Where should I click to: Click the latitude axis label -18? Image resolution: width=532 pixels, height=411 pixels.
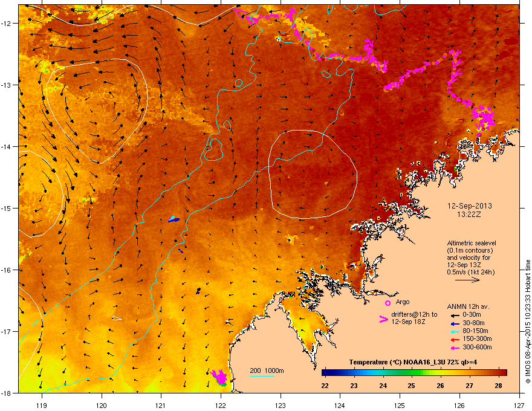[x=6, y=393]
